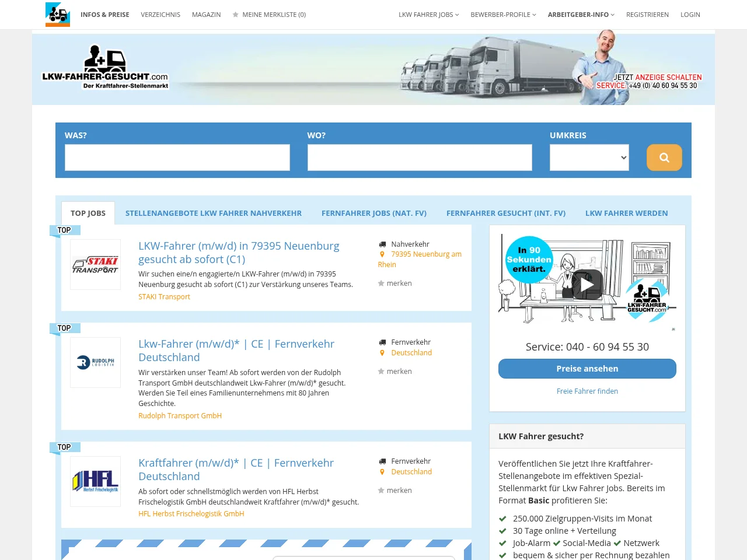Viewport: 747px width, 560px height.
Task: Click the site logo icon in the navbar
Action: coord(58,15)
